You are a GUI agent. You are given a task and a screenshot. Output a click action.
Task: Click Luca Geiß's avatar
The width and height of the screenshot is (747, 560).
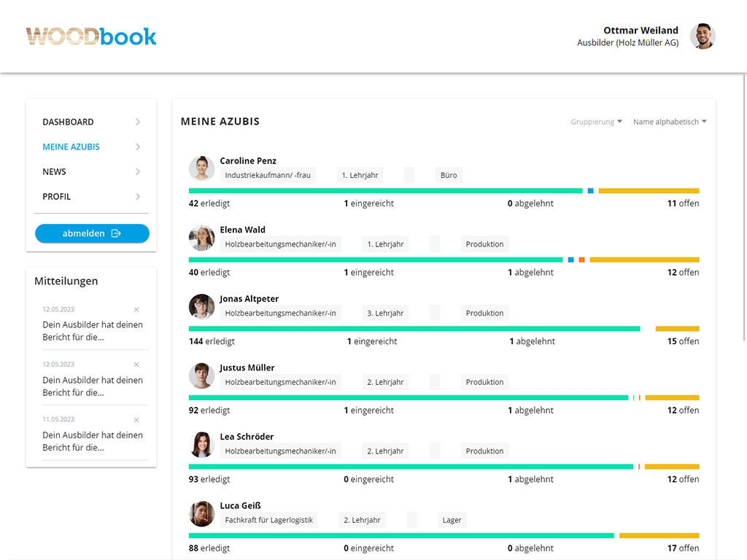pos(201,514)
